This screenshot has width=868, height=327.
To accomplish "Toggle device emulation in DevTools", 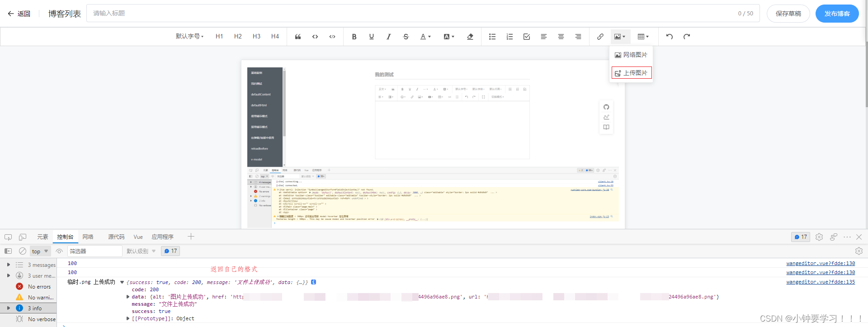I will tap(23, 237).
